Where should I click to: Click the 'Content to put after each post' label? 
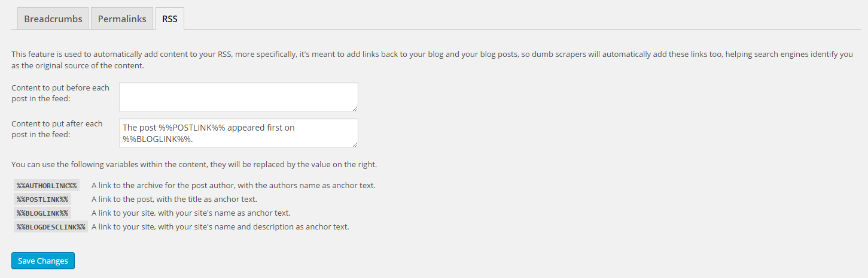[x=57, y=129]
